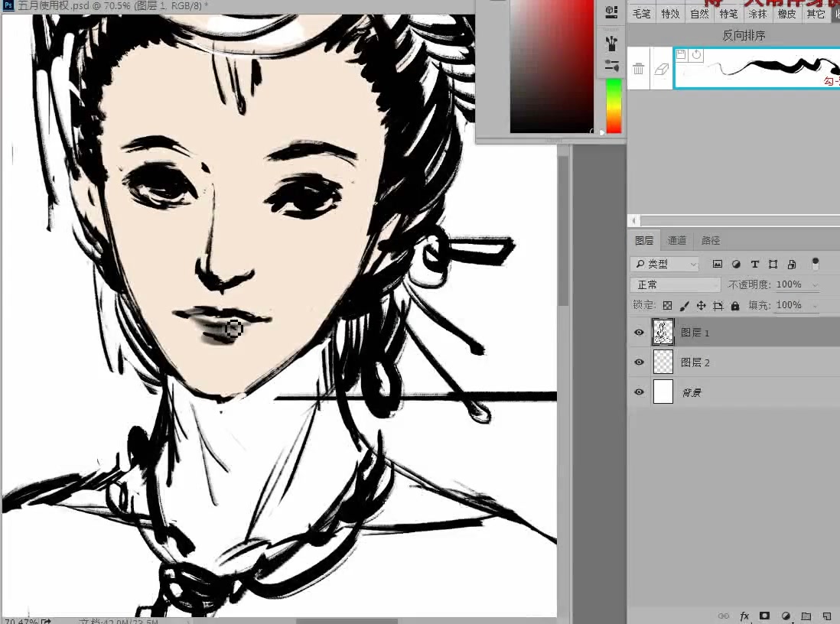Open the 类型 layer filter dropdown

coord(666,264)
